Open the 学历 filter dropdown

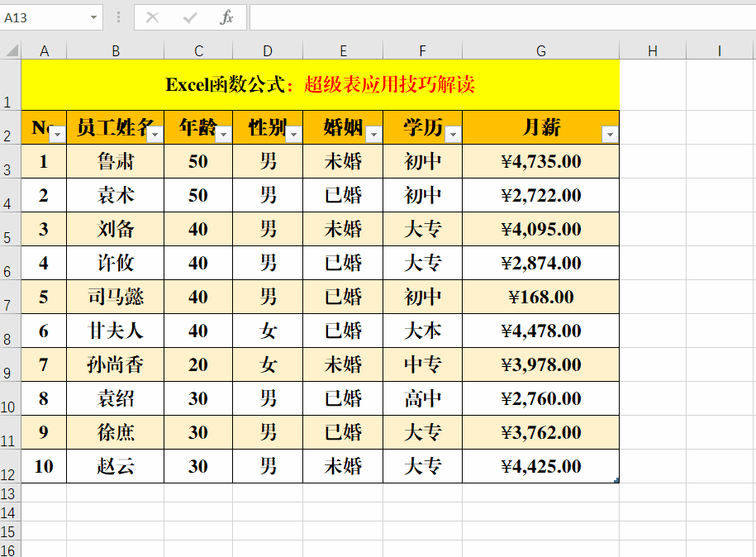453,135
